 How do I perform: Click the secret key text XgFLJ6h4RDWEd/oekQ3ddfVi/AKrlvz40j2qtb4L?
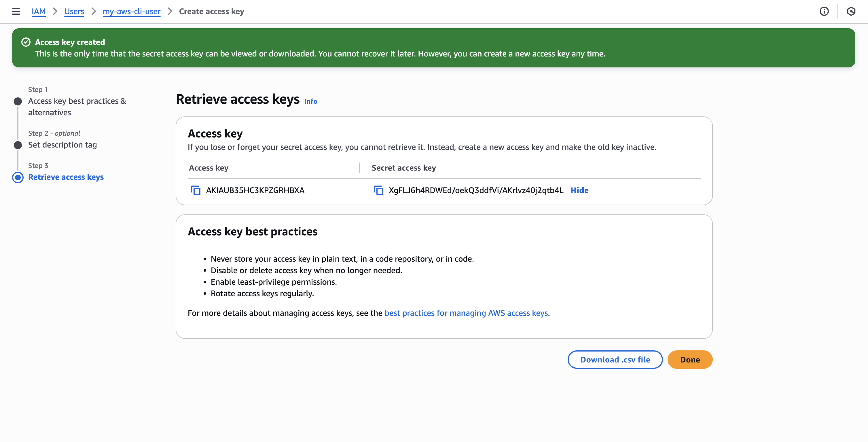[476, 190]
